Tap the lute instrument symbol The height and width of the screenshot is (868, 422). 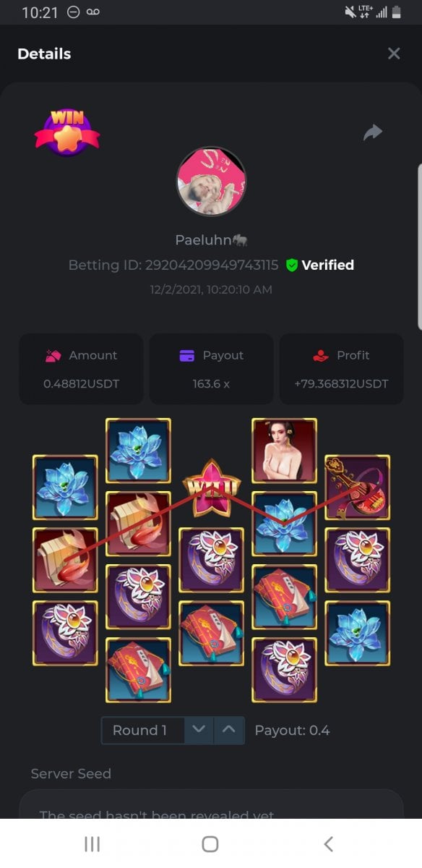[x=357, y=487]
